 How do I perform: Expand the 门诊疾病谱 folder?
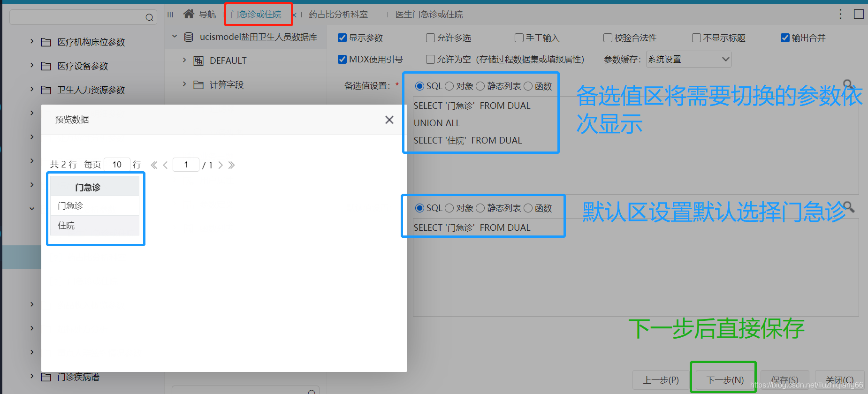tap(32, 377)
